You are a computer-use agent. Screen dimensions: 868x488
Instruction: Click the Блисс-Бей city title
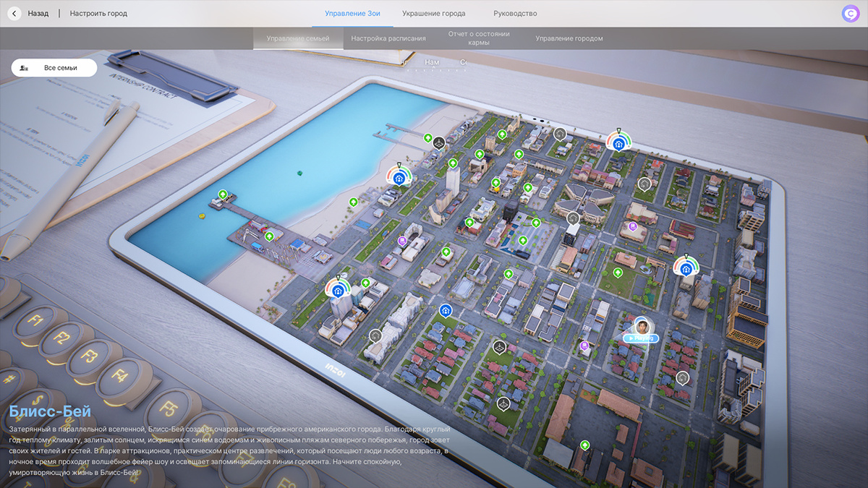tap(50, 412)
